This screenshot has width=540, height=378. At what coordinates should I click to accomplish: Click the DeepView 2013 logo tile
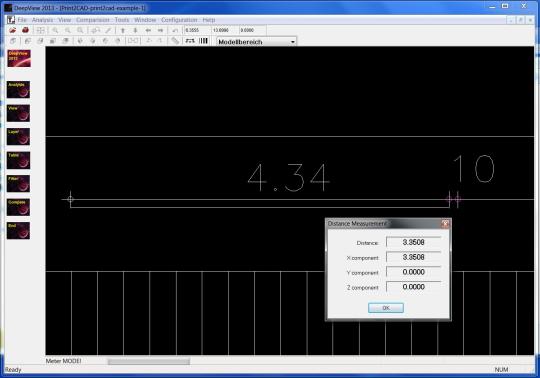coord(19,58)
